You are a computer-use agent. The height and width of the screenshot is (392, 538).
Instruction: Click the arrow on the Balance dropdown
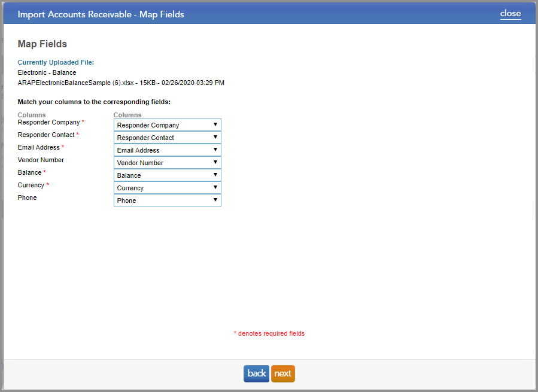pos(215,175)
